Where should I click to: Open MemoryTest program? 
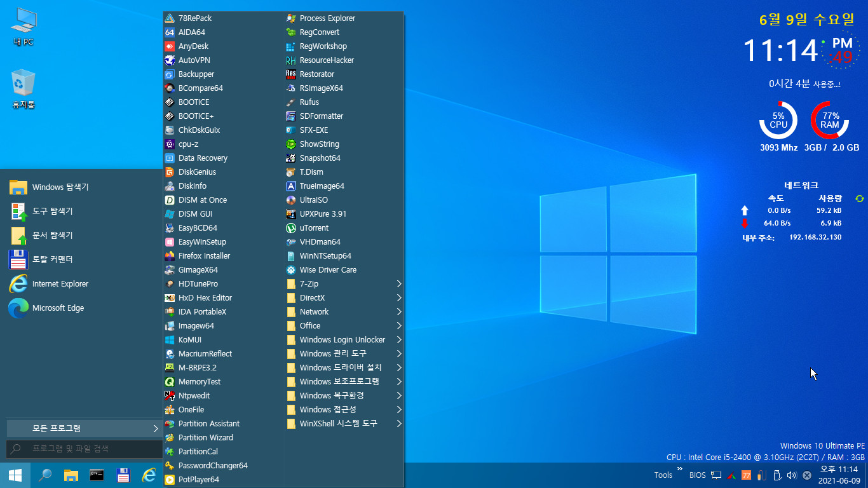click(222, 382)
